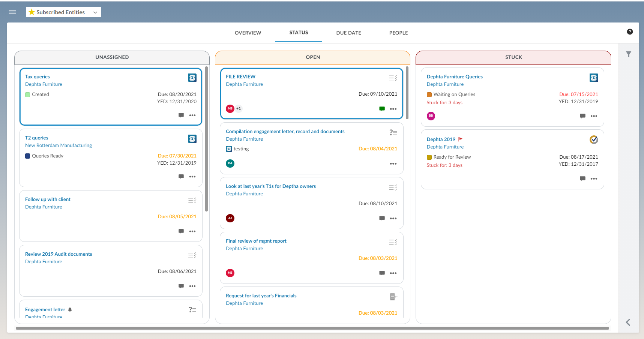
Task: Click checklist icon on Follow up with client
Action: 192,201
